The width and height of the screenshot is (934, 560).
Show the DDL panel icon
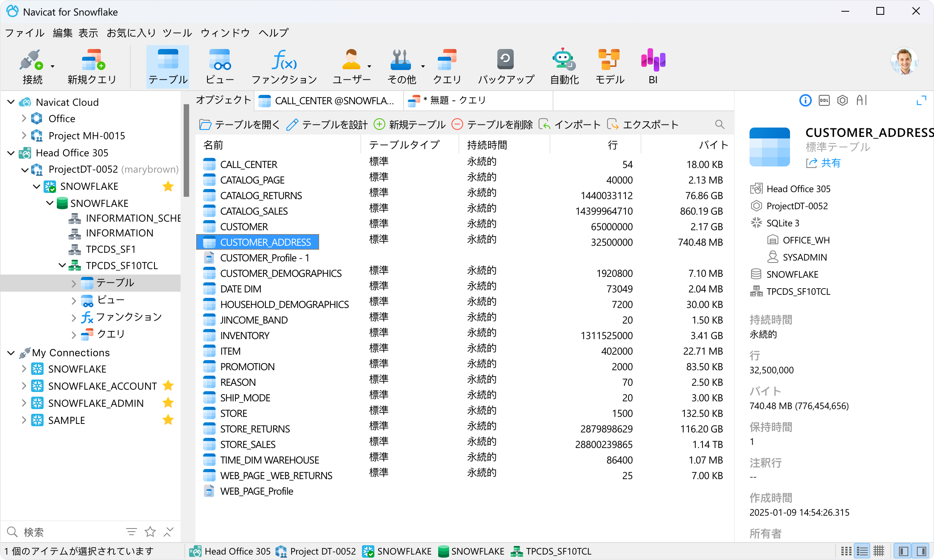tap(824, 101)
